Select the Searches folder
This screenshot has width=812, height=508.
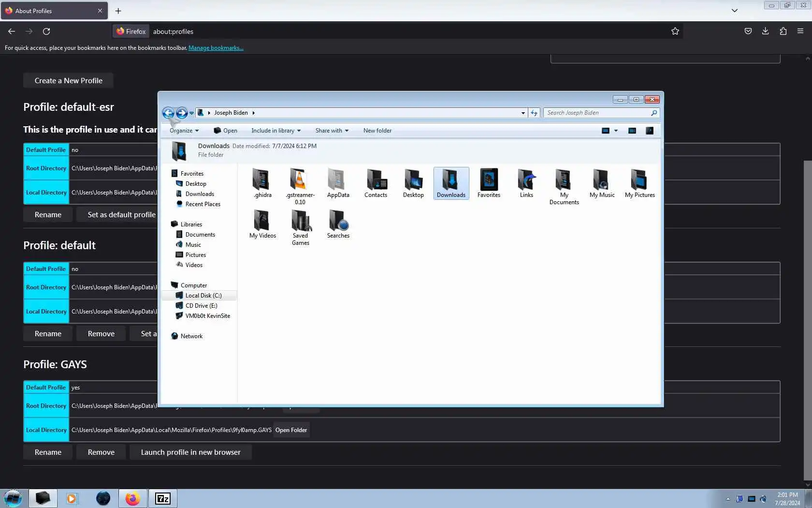click(x=338, y=224)
